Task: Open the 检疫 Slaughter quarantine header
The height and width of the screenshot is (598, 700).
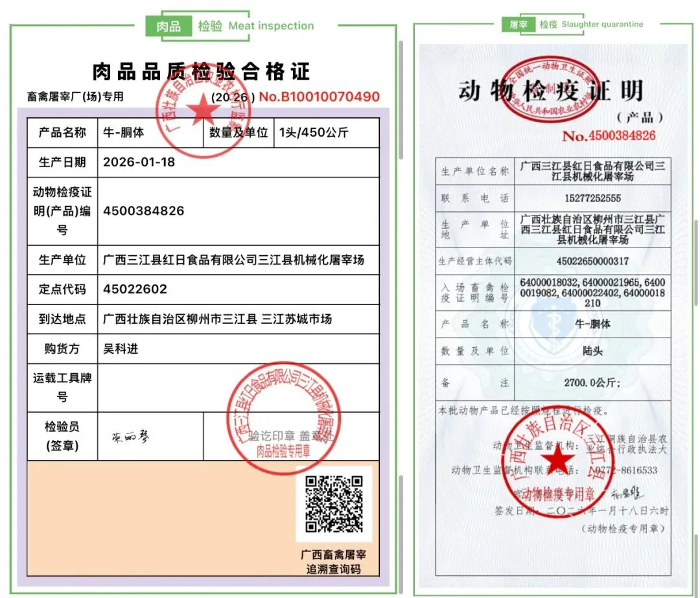Action: (591, 24)
